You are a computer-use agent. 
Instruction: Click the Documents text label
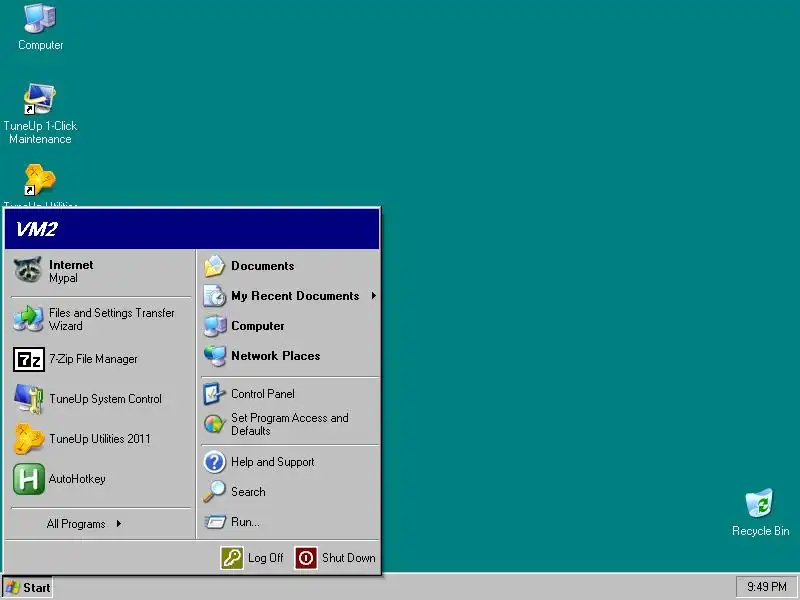coord(263,266)
